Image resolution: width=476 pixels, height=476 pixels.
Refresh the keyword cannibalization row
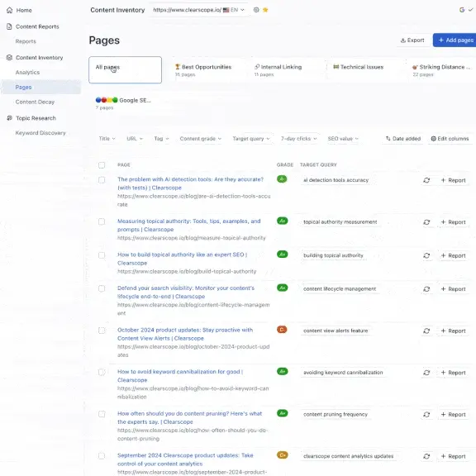426,373
